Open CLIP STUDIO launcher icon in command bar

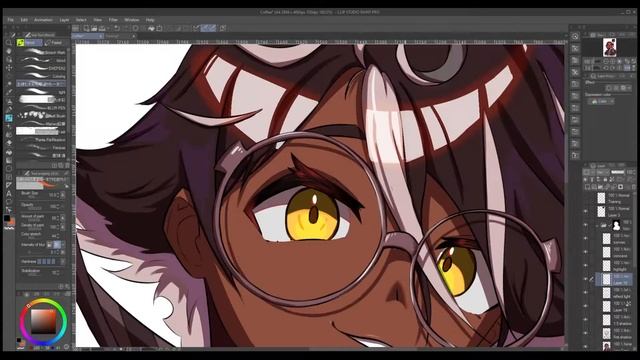[x=76, y=28]
